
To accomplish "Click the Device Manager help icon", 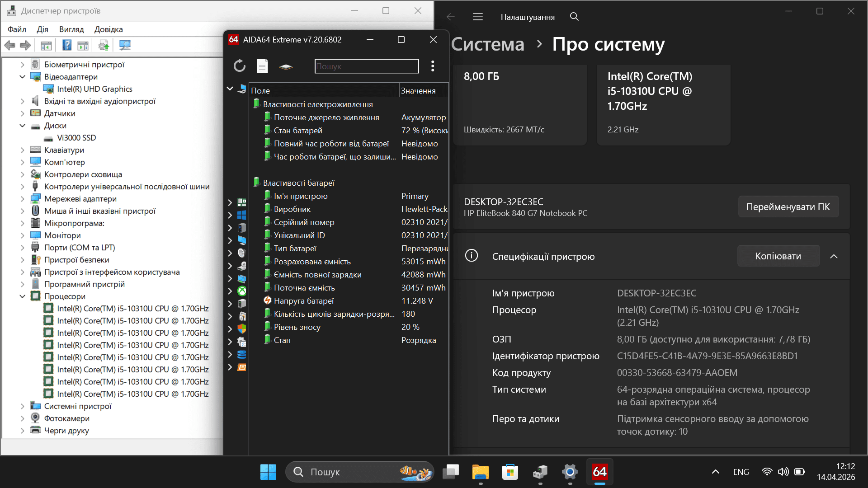I will coord(67,45).
